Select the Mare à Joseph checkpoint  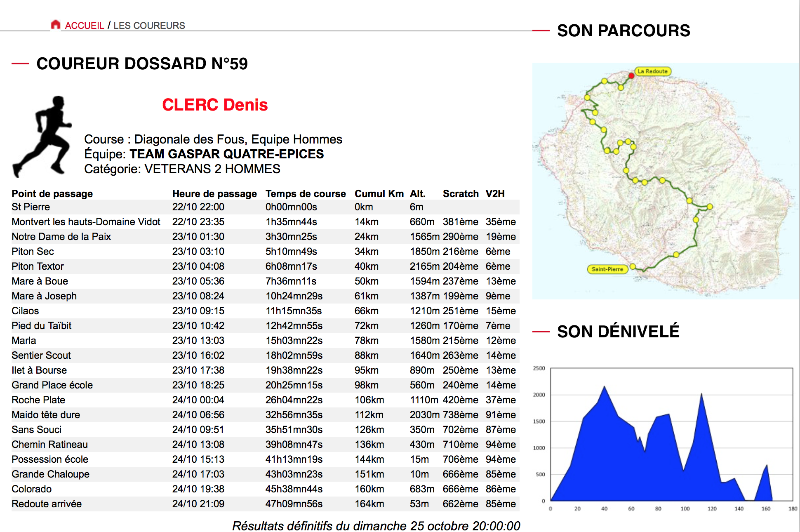point(266,296)
